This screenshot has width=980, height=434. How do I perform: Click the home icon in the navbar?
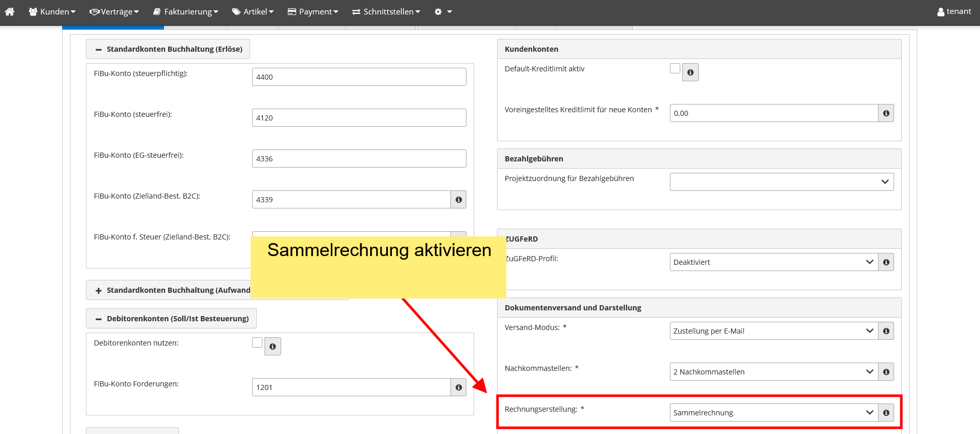(9, 11)
